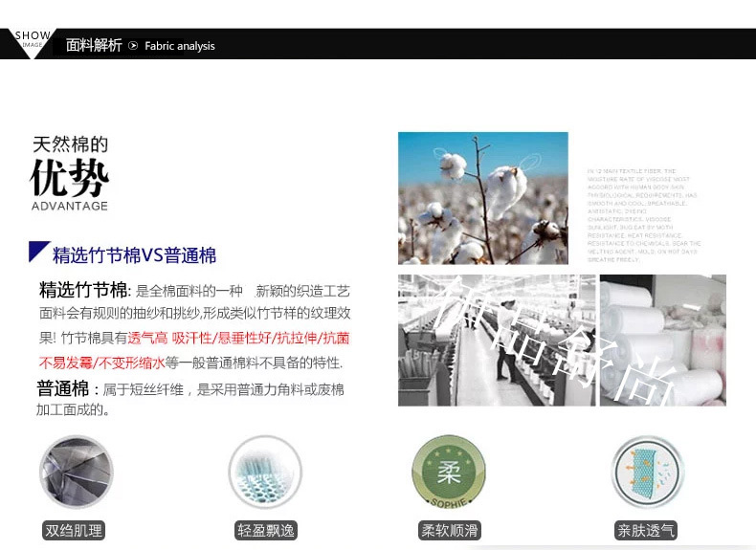Select the 双绉肌理 label
Viewport: 756px width, 550px height.
74,531
